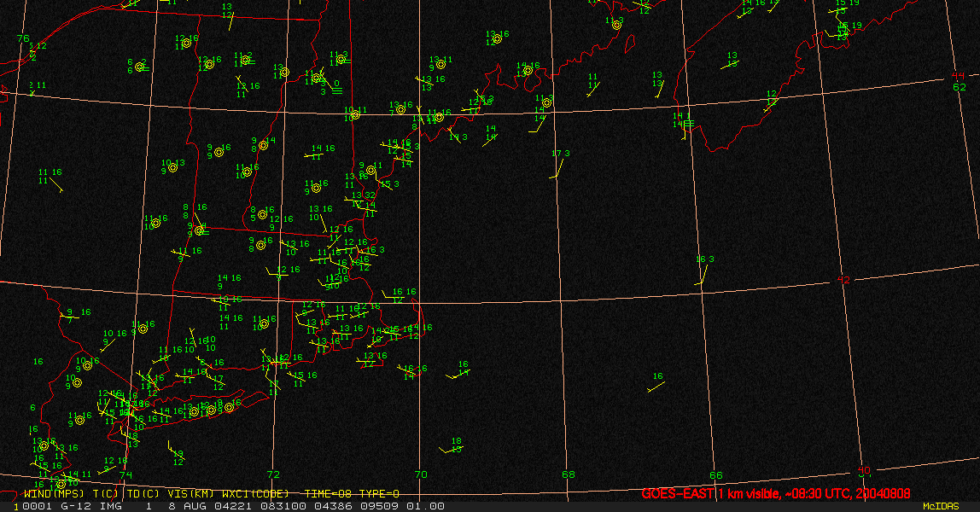Select the WIND(MPS) legend label
The image size is (980, 512).
54,494
